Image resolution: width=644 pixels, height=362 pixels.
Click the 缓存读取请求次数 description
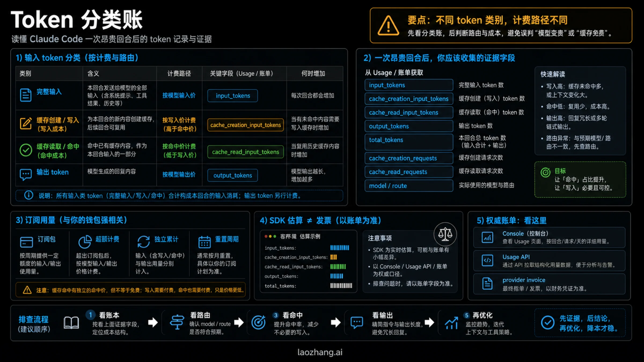(481, 171)
